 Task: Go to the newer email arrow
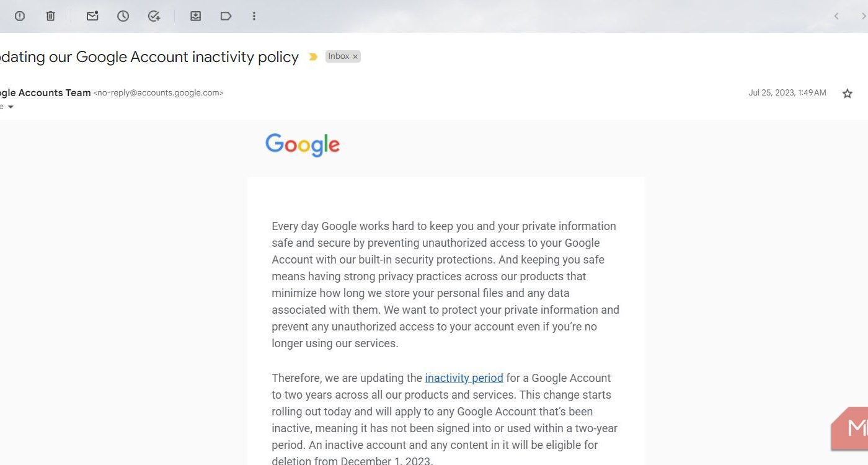[x=836, y=16]
